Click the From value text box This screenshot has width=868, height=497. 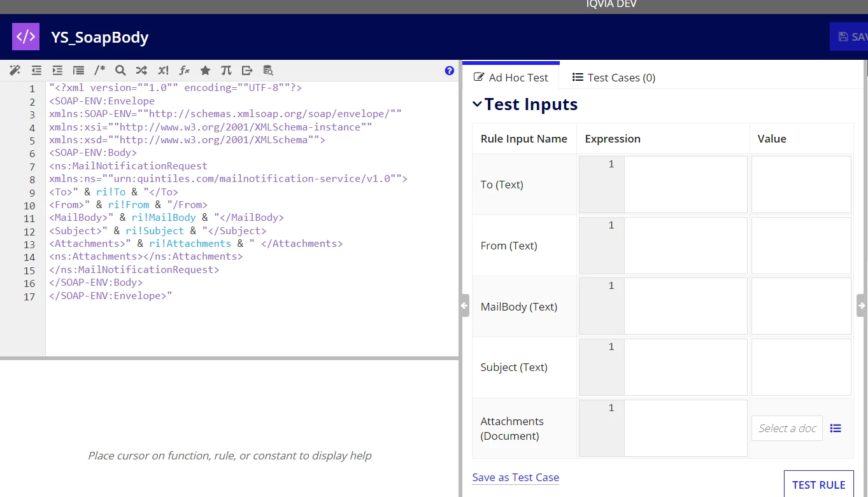tap(801, 246)
